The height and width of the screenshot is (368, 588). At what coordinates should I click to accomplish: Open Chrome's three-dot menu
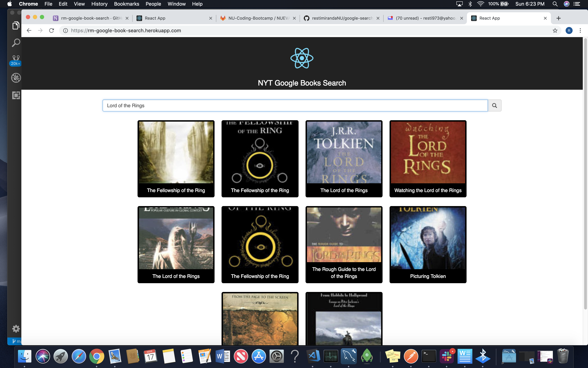tap(580, 30)
